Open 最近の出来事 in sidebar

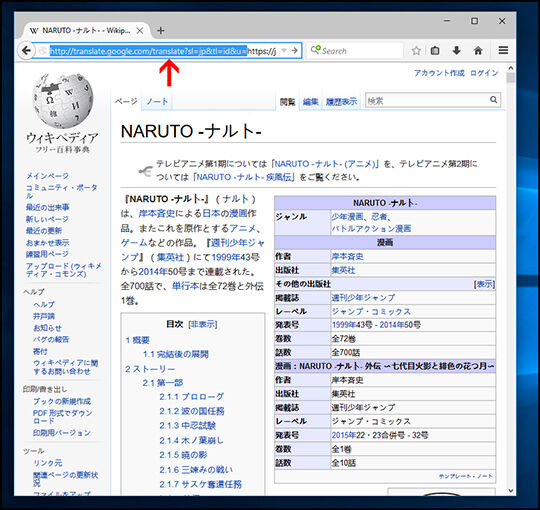coord(48,207)
